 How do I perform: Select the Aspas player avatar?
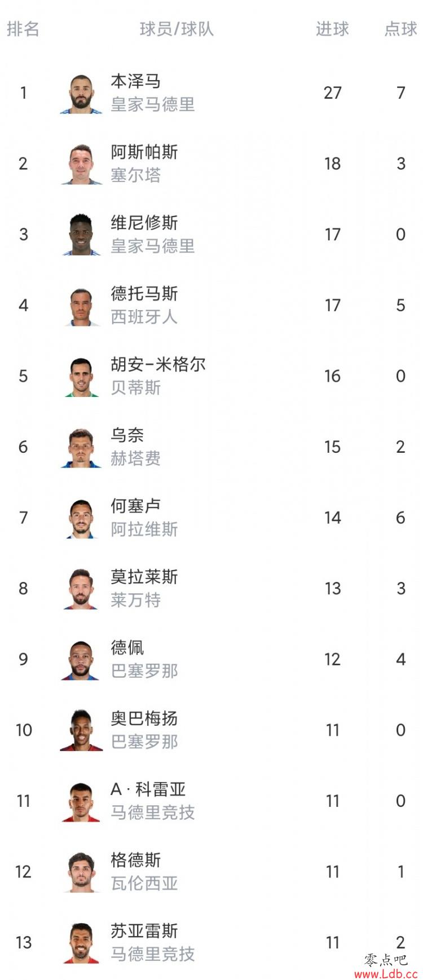81,164
